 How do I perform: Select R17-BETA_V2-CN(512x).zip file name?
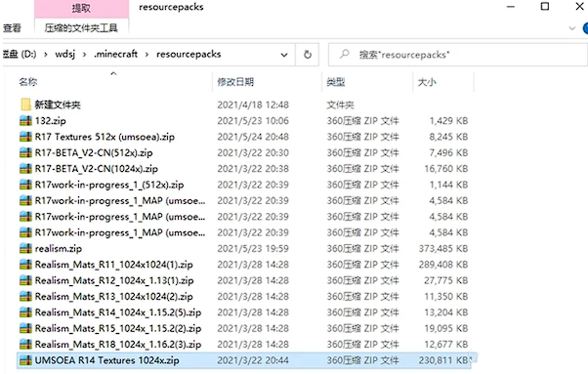click(x=94, y=152)
